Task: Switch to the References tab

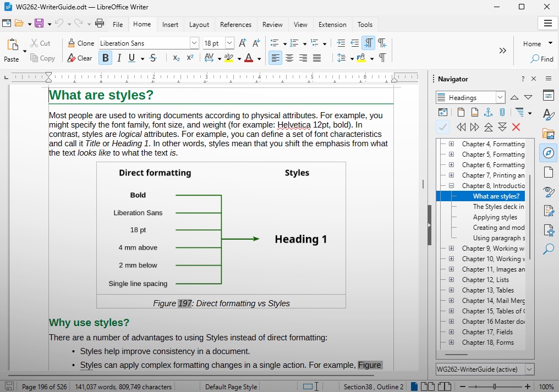Action: (x=235, y=25)
